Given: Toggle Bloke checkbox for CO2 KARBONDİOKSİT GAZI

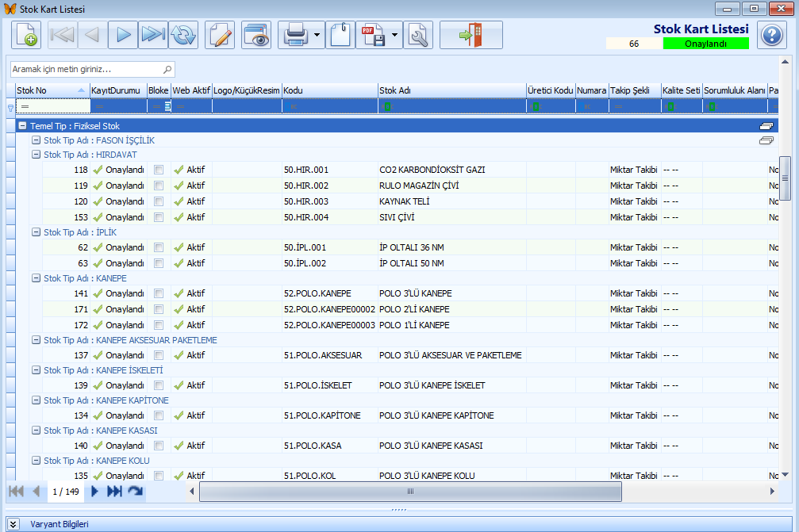Looking at the screenshot, I should pos(159,170).
